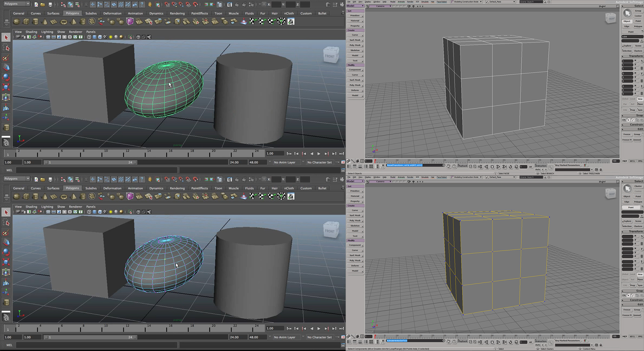Choose the Scale tool in lower Maya toolbox
The image size is (644, 351).
(x=6, y=262)
